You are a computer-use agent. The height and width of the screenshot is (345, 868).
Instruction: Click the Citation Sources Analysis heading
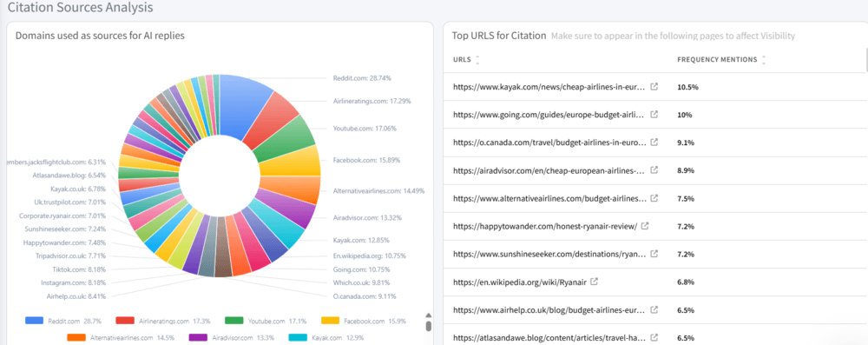pyautogui.click(x=81, y=7)
